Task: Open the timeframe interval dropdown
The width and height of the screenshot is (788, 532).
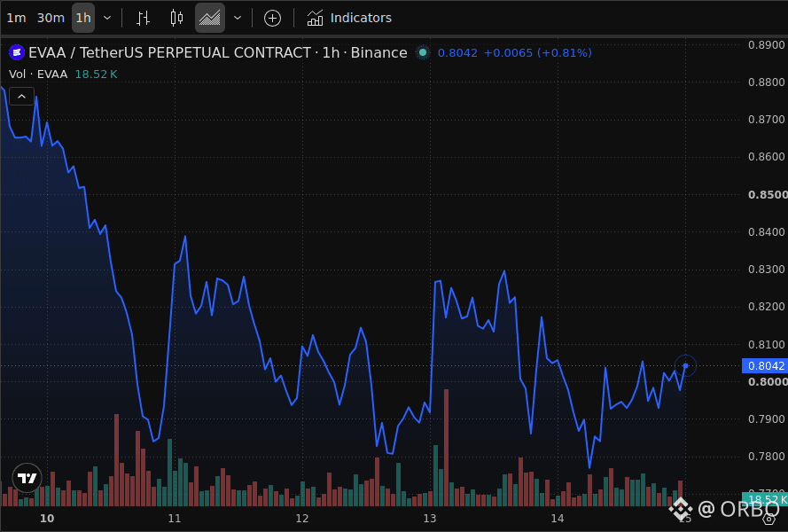Action: coord(107,18)
